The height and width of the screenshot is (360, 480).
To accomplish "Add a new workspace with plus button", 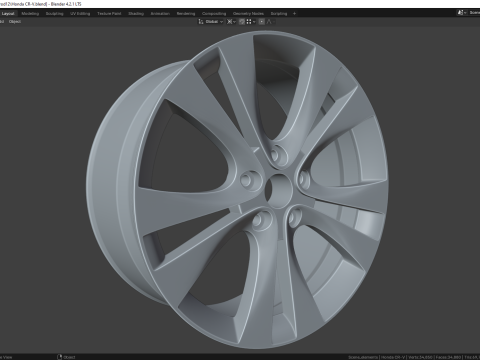I will (294, 14).
